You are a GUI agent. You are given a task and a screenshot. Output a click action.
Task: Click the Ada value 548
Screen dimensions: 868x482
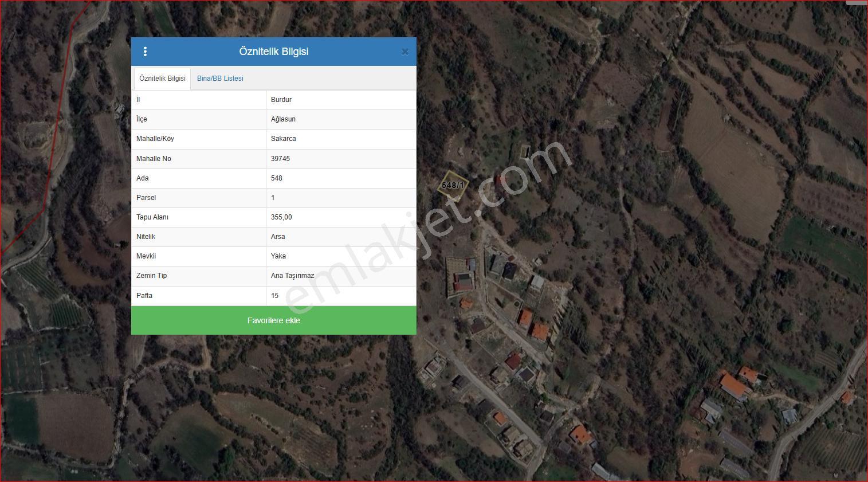pyautogui.click(x=277, y=178)
